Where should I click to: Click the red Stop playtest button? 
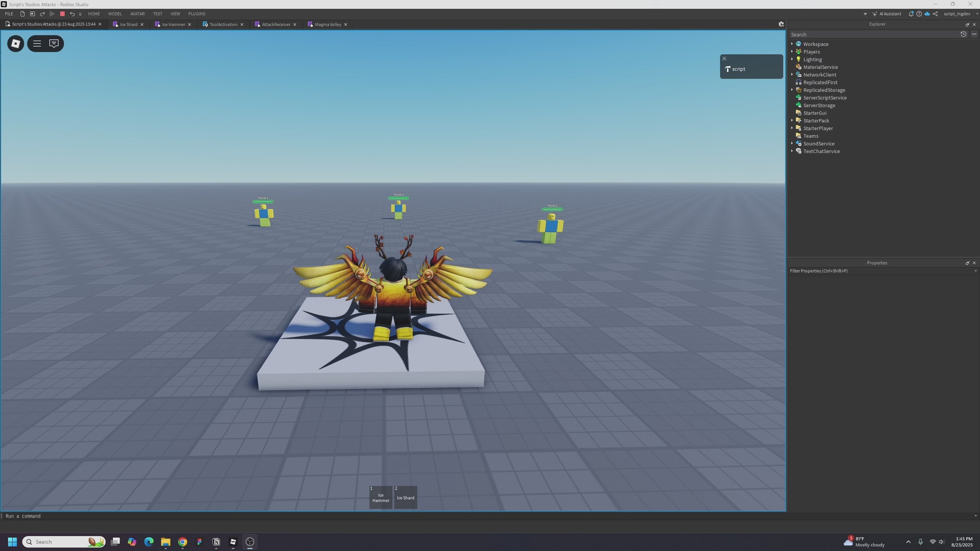(x=62, y=14)
